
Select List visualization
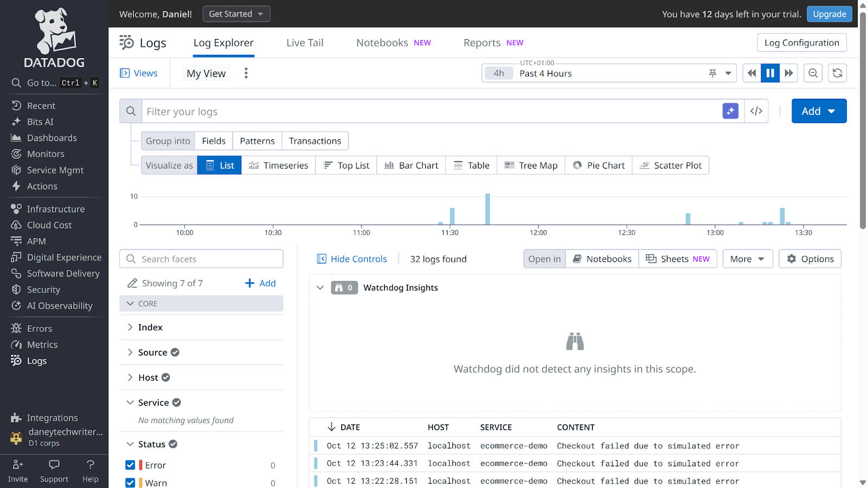click(x=219, y=165)
